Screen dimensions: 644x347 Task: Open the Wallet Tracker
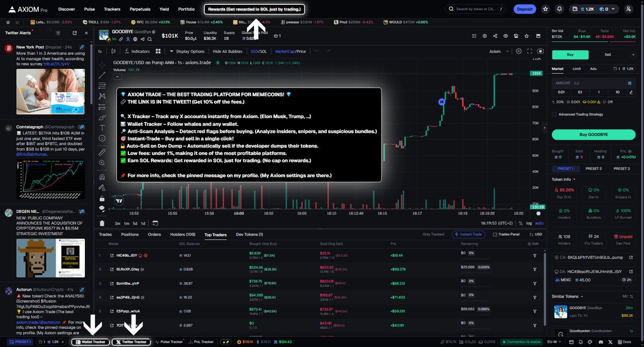(x=91, y=342)
